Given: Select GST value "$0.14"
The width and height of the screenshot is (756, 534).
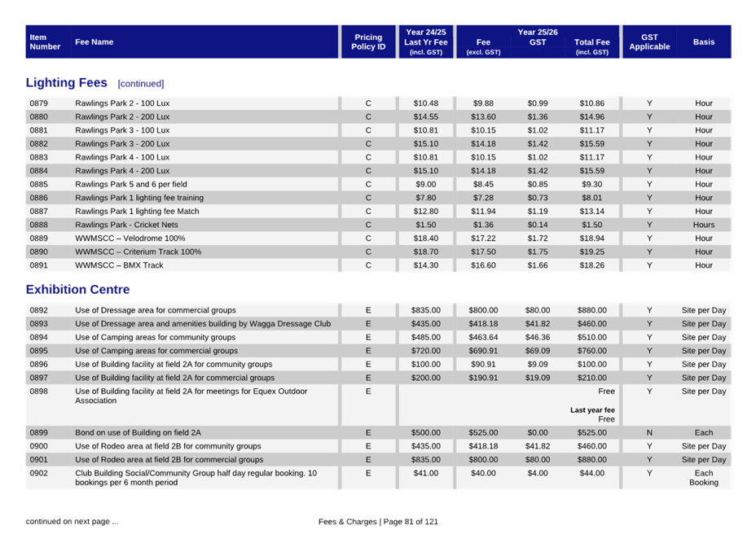Looking at the screenshot, I should point(538,225).
